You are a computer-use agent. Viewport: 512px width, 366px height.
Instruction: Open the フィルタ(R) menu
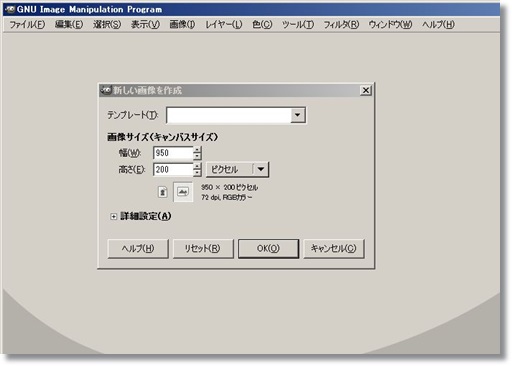click(x=341, y=24)
